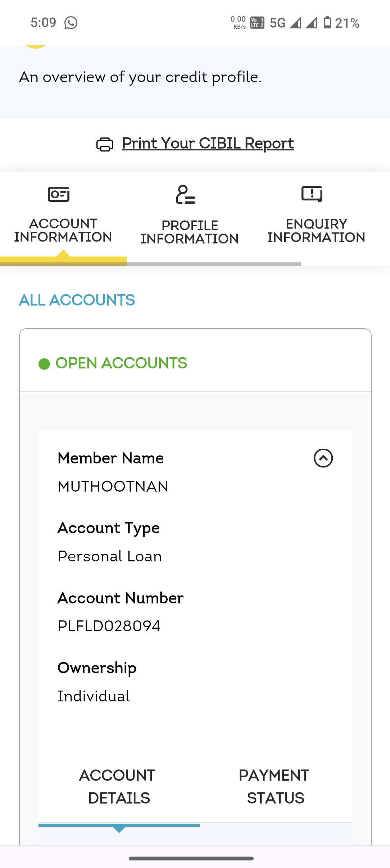
Task: Tap the battery icon in status bar
Action: [327, 23]
